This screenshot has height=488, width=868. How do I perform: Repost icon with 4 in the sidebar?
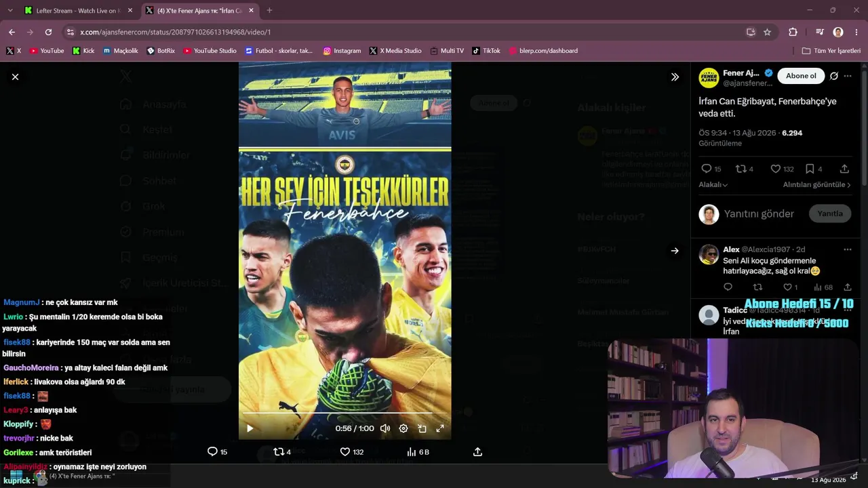coord(745,169)
